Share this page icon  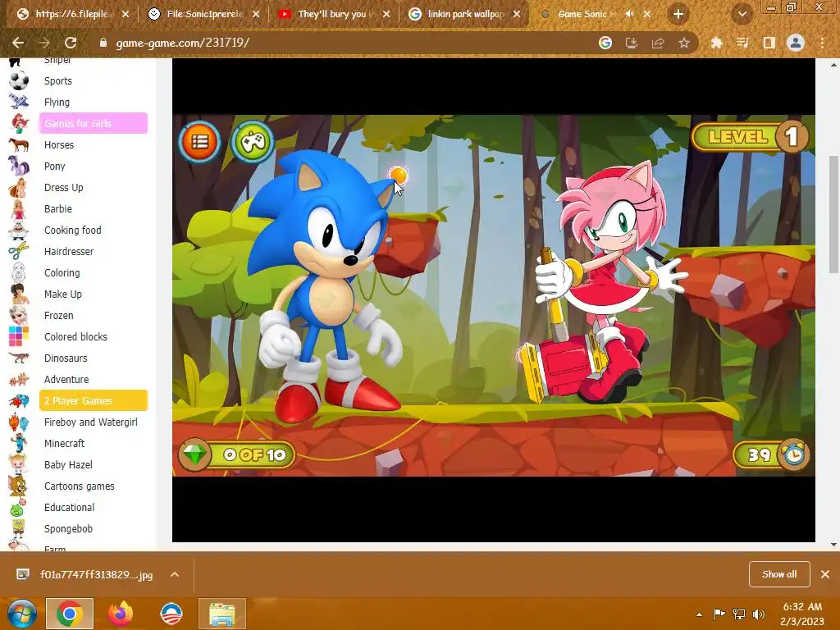(658, 43)
